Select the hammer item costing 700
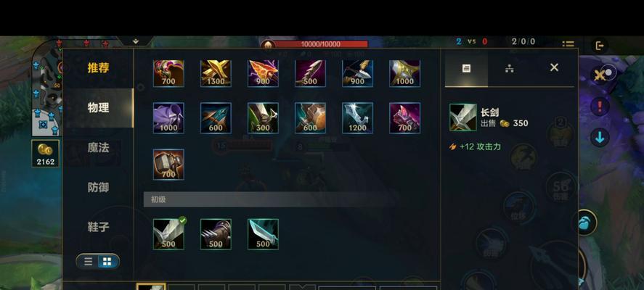This screenshot has height=290, width=644. pos(168,165)
